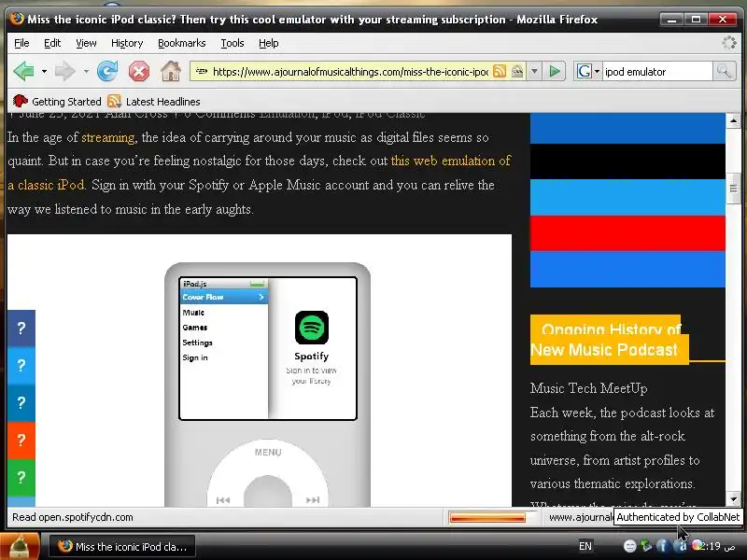This screenshot has width=747, height=560.
Task: Click the loading throbber icon in the menu bar corner
Action: (729, 43)
